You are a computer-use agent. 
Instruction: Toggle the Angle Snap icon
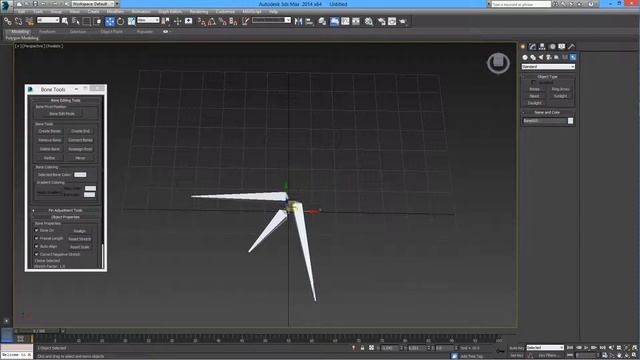click(212, 21)
